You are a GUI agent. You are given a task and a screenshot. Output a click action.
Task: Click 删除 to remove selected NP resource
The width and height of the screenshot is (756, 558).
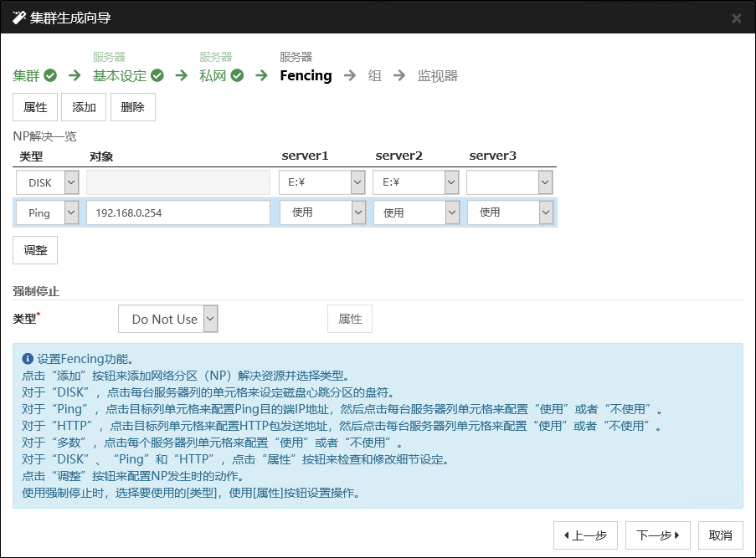tap(132, 107)
